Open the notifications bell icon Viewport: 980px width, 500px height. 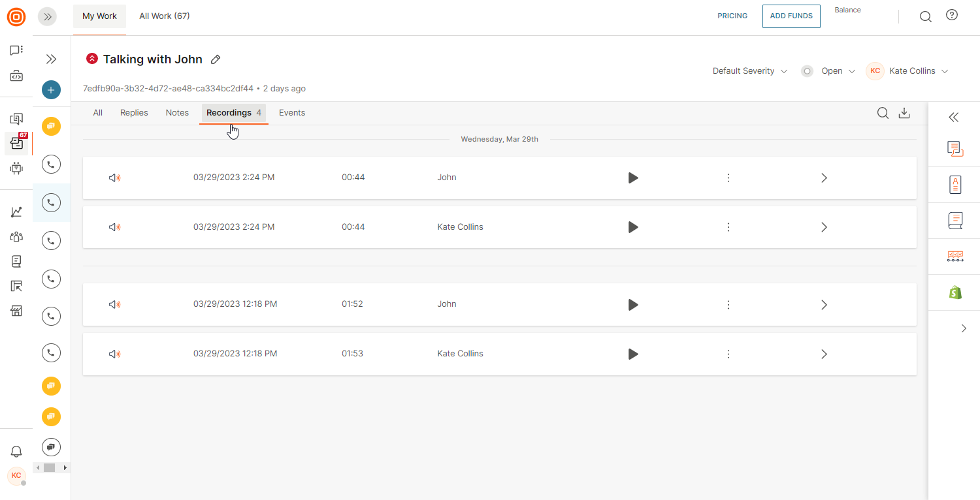16,451
